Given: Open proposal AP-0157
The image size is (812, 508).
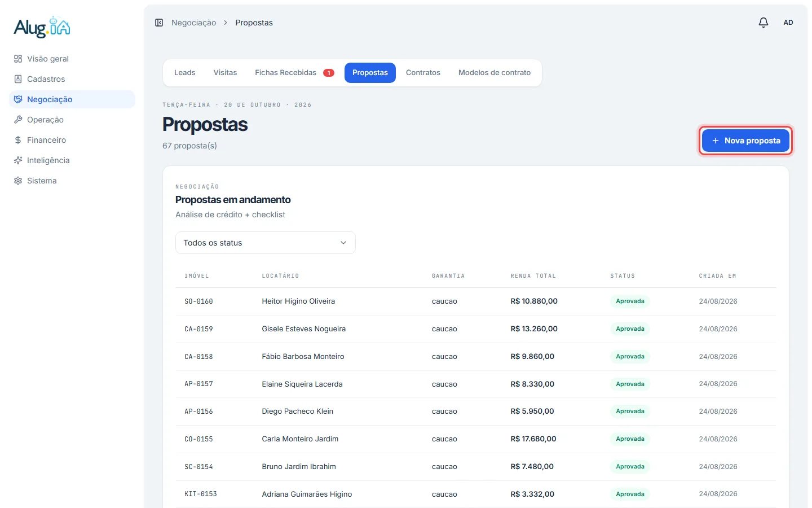Looking at the screenshot, I should [x=198, y=384].
